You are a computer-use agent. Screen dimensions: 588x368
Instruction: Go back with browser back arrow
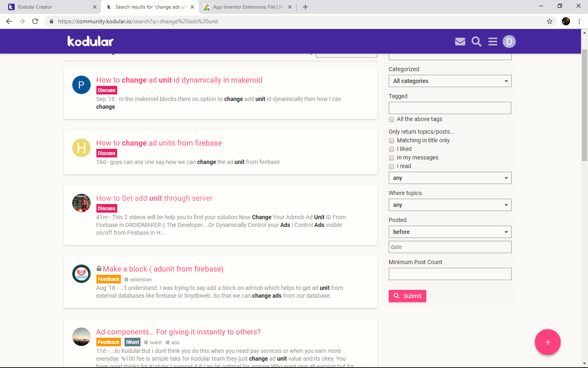click(9, 21)
